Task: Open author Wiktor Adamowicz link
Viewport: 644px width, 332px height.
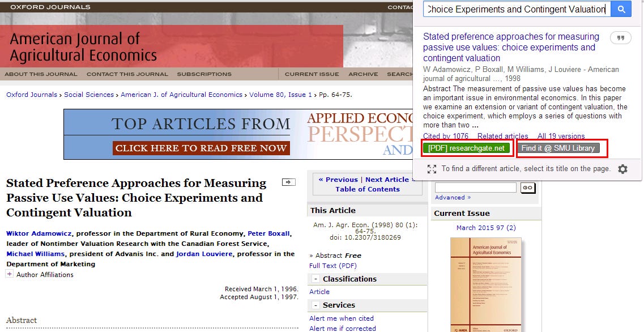Action: coord(39,233)
